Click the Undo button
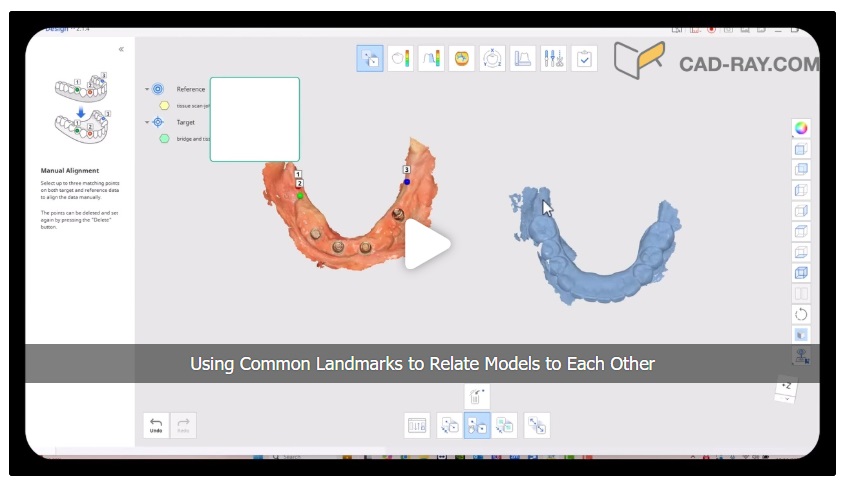The image size is (843, 491). tap(156, 425)
